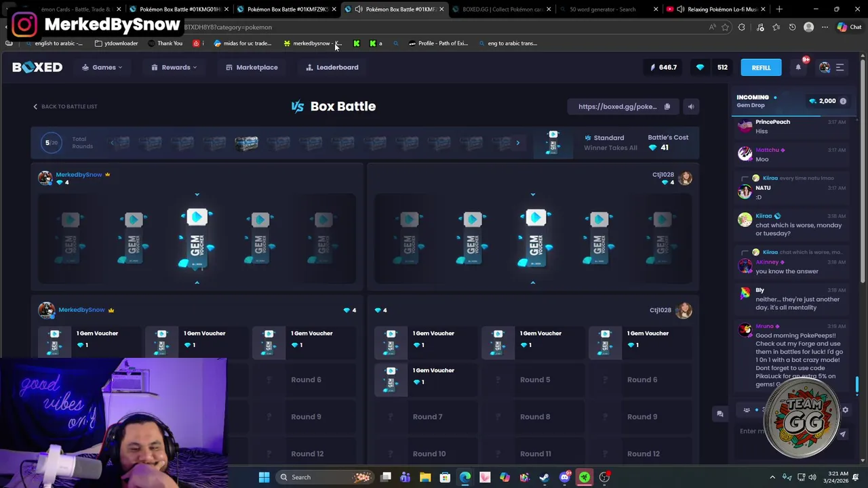Open the Marketplace page
This screenshot has width=868, height=488.
(x=252, y=67)
